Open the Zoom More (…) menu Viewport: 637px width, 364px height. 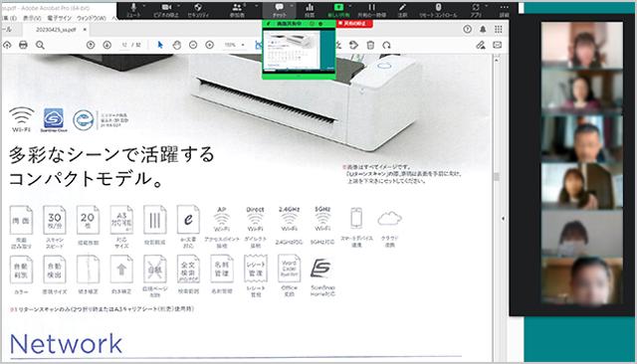(505, 7)
